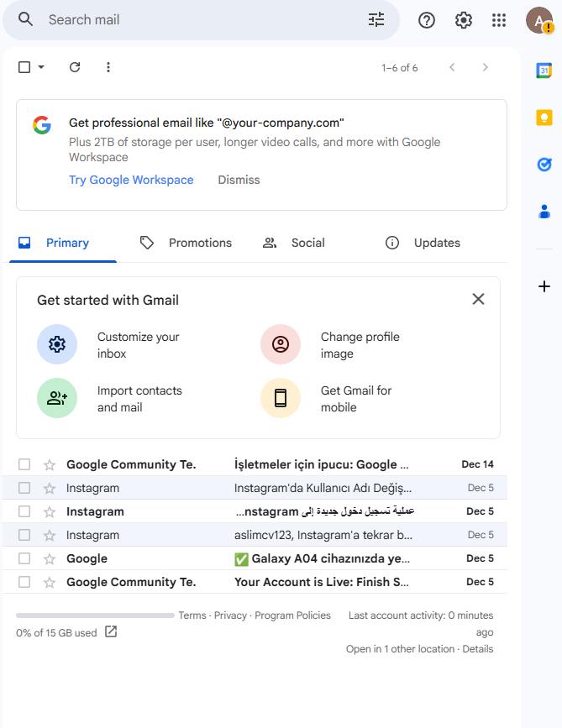
Task: Expand the select dropdown arrow
Action: (41, 67)
